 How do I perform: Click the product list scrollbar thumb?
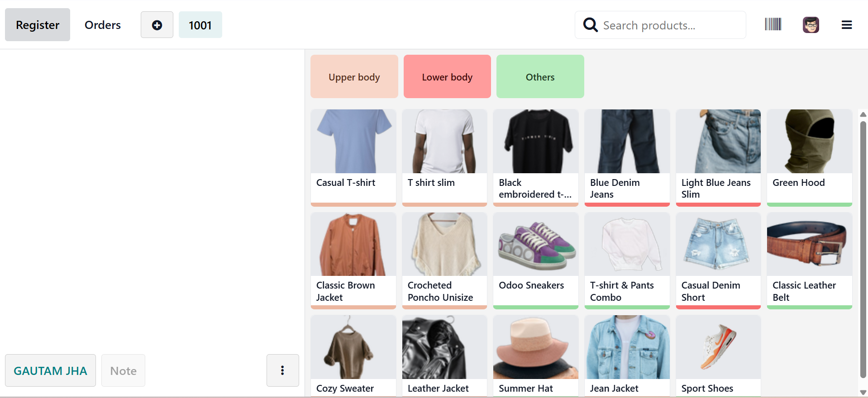click(x=863, y=249)
